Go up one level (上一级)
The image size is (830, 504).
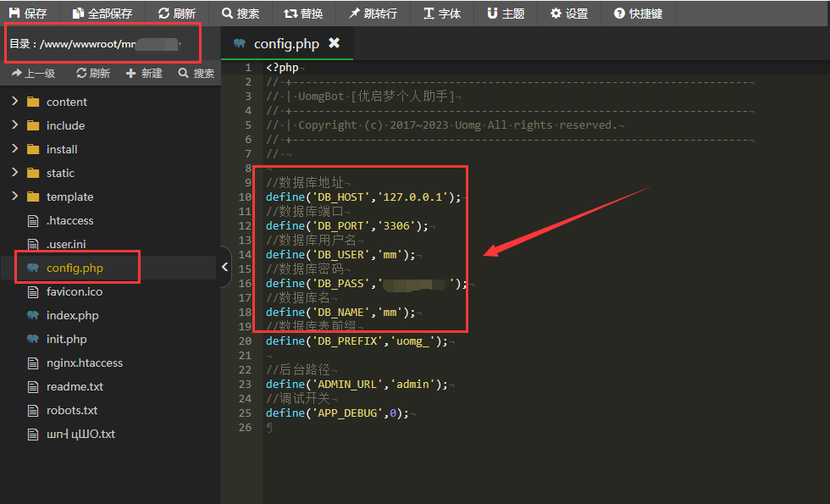pos(33,74)
